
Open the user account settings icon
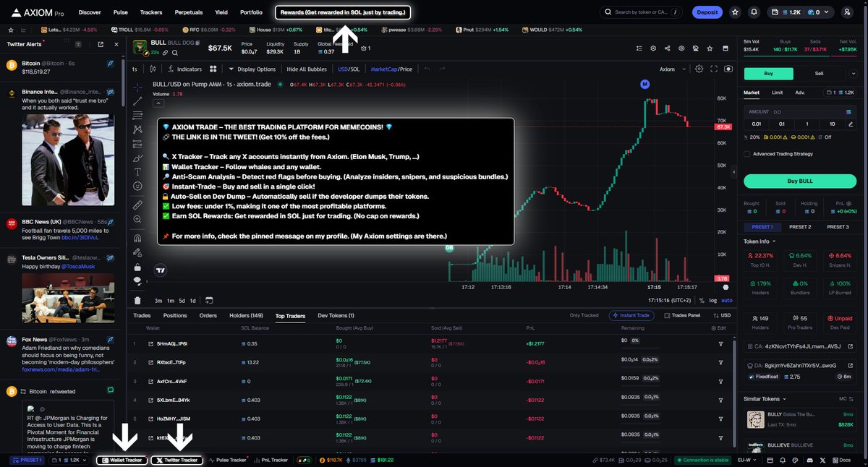(x=847, y=12)
